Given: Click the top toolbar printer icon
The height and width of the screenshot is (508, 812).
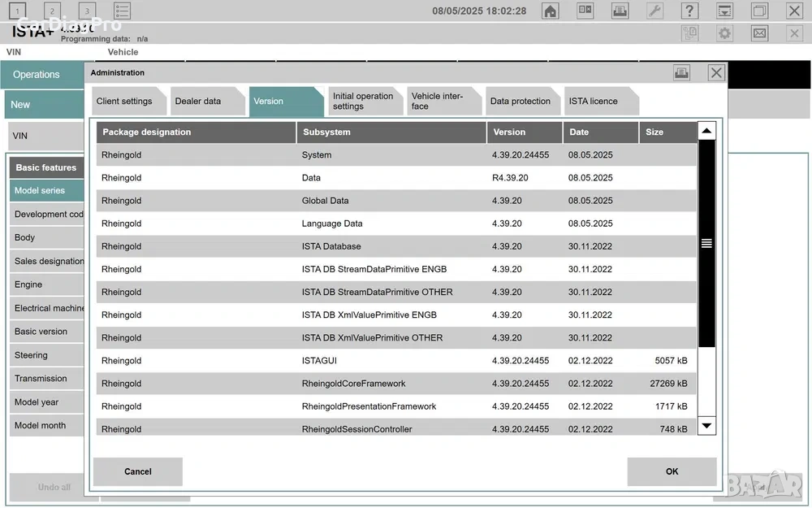Looking at the screenshot, I should click(620, 11).
